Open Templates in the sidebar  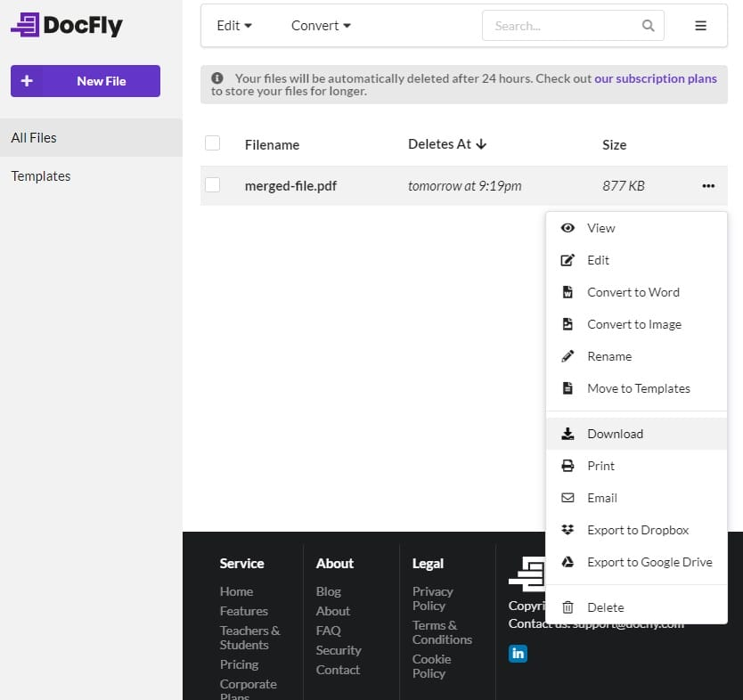(x=91, y=175)
